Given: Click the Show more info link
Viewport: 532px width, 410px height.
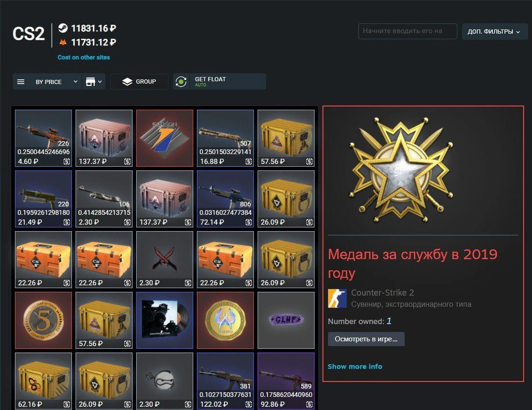Looking at the screenshot, I should coord(355,367).
